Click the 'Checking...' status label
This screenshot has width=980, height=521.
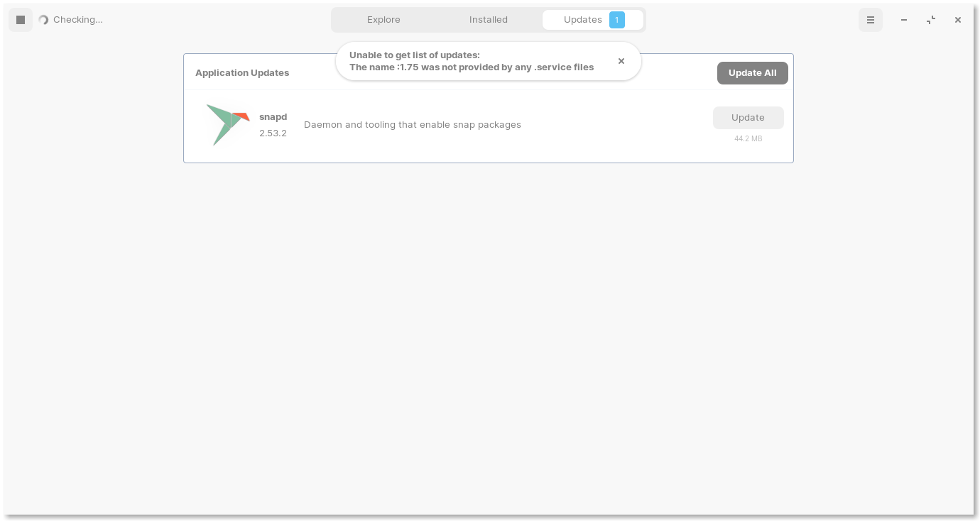[78, 20]
